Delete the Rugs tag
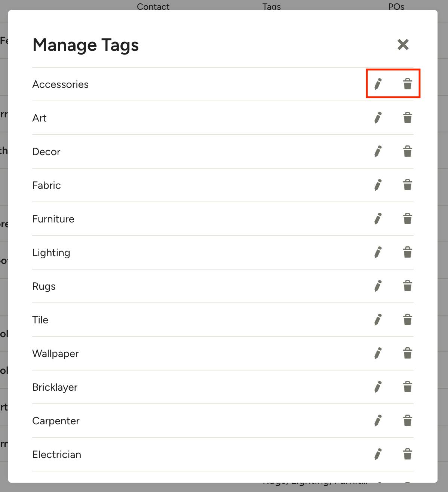Image resolution: width=448 pixels, height=492 pixels. [x=408, y=286]
